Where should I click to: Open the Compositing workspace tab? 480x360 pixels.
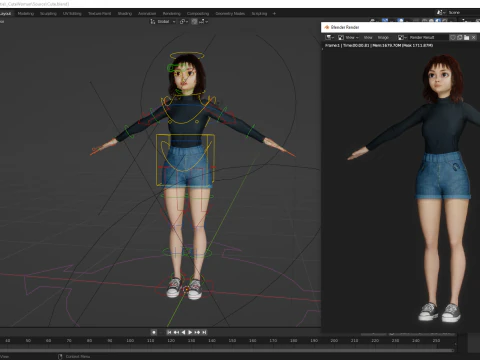(198, 14)
